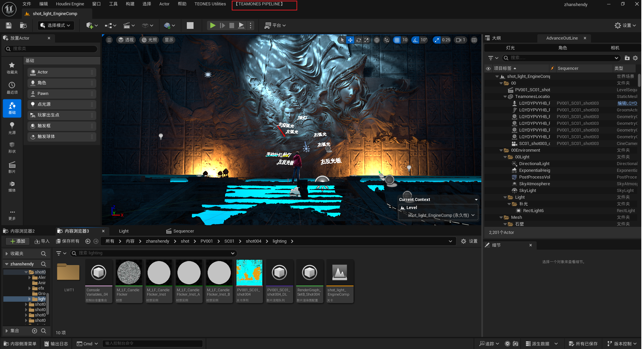Click the Add button in content browser
The image size is (644, 349).
18,241
